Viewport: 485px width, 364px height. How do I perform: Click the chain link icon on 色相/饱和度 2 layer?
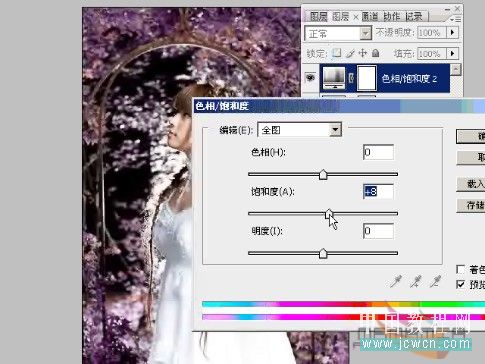coord(351,78)
